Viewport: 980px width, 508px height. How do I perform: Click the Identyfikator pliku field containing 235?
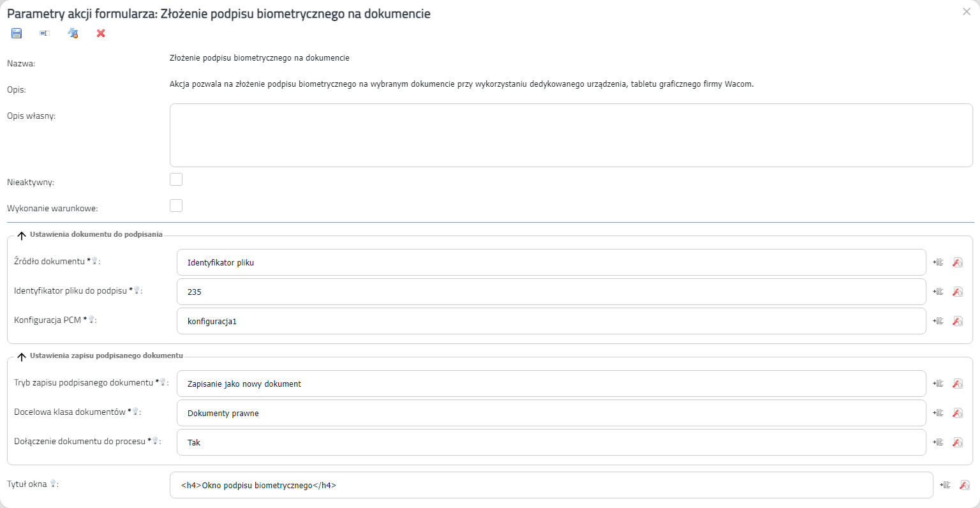coord(551,292)
